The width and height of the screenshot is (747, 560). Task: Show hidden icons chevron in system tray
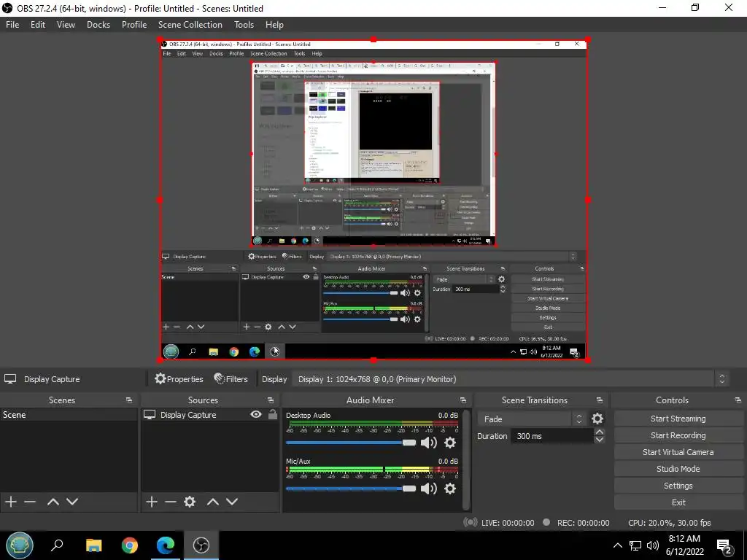click(x=617, y=545)
